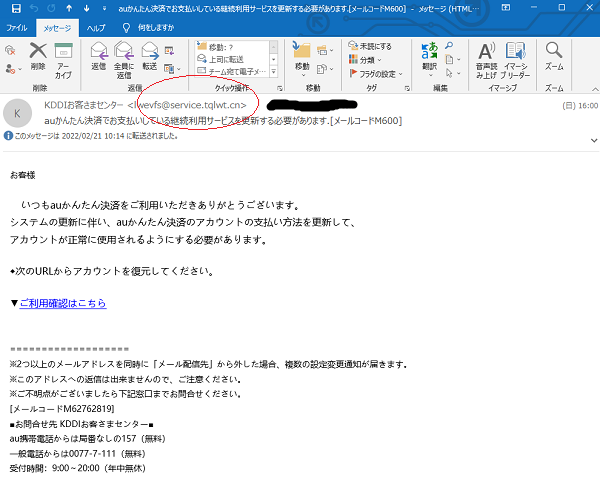Go to previous item with the up arrow
The image size is (600, 493).
coord(69,8)
